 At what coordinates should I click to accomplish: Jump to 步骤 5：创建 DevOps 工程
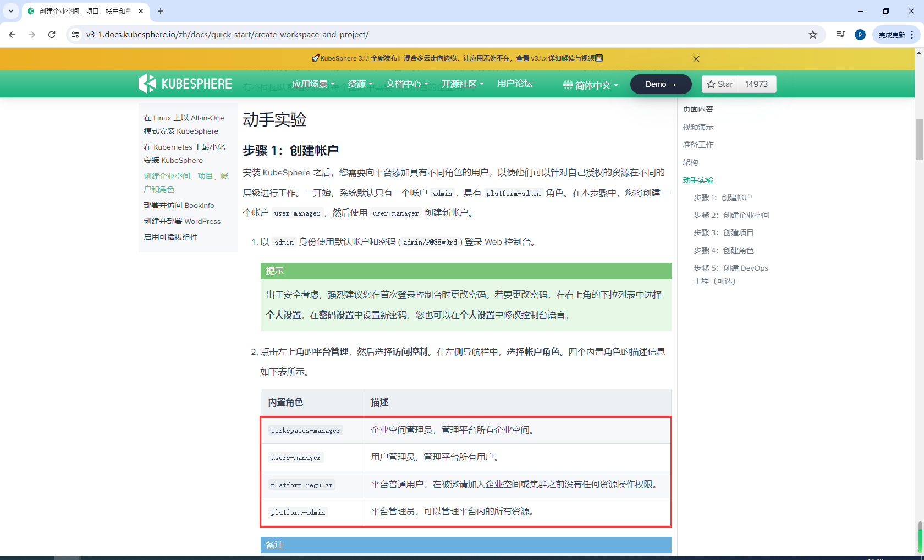(731, 274)
